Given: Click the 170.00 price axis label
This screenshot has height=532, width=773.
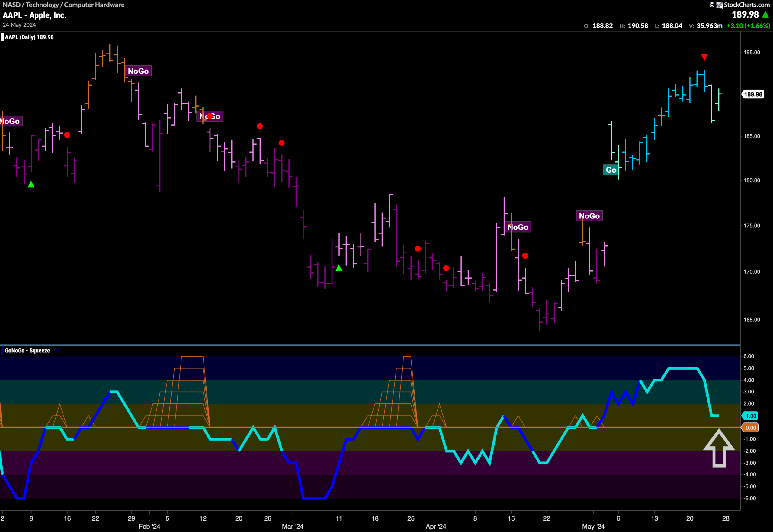Looking at the screenshot, I should (x=752, y=272).
